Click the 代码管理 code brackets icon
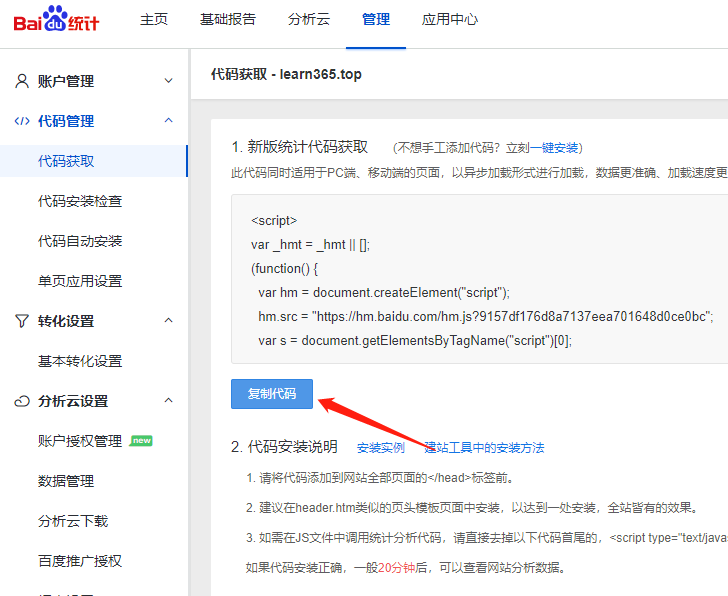 (x=21, y=121)
